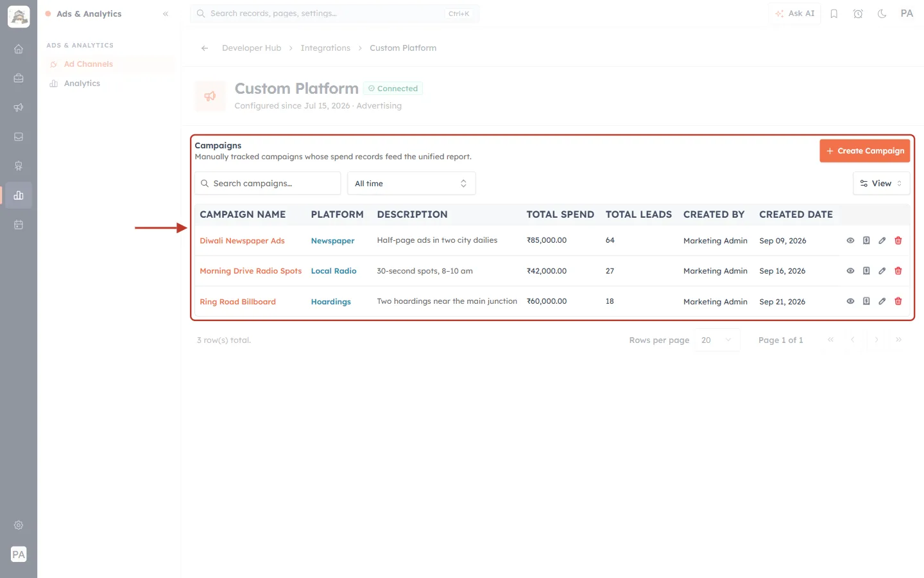This screenshot has width=924, height=578.
Task: Select Analytics in sidebar
Action: [x=110, y=83]
